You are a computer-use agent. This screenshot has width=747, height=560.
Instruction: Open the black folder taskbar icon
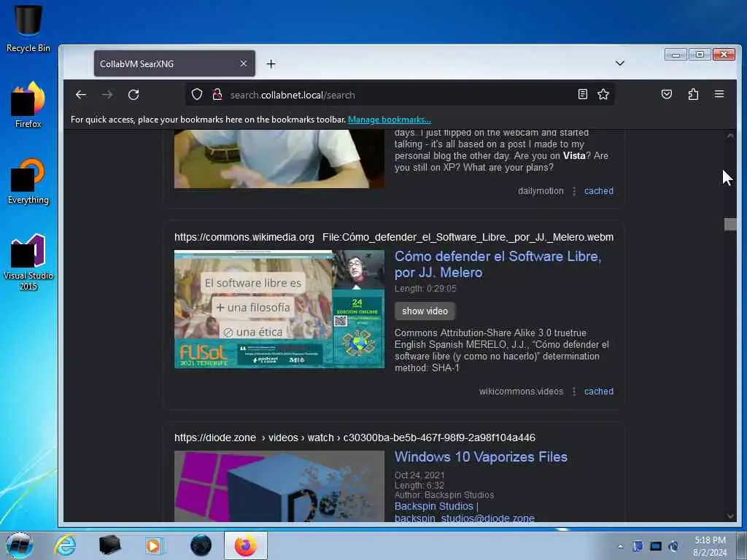point(109,545)
